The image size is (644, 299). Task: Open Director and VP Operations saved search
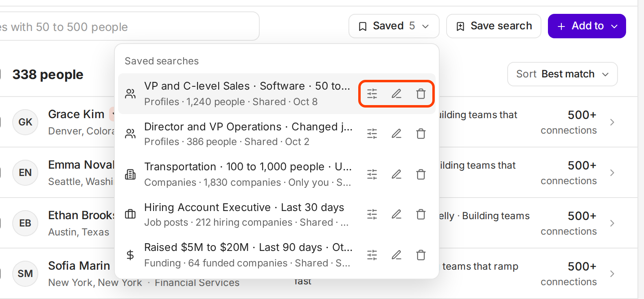pyautogui.click(x=277, y=134)
